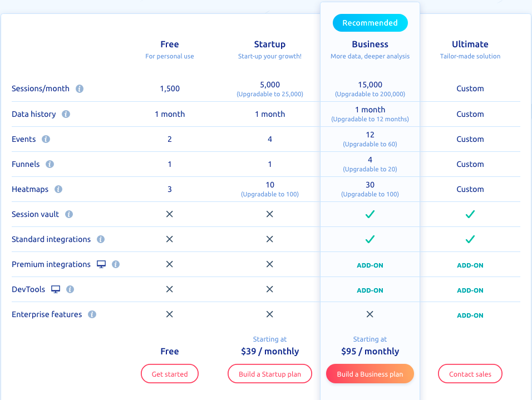
Task: Click Build a Business plan button
Action: tap(370, 374)
